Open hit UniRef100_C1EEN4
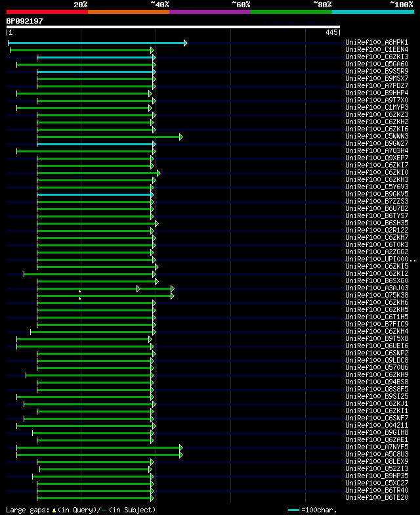 tap(377, 50)
